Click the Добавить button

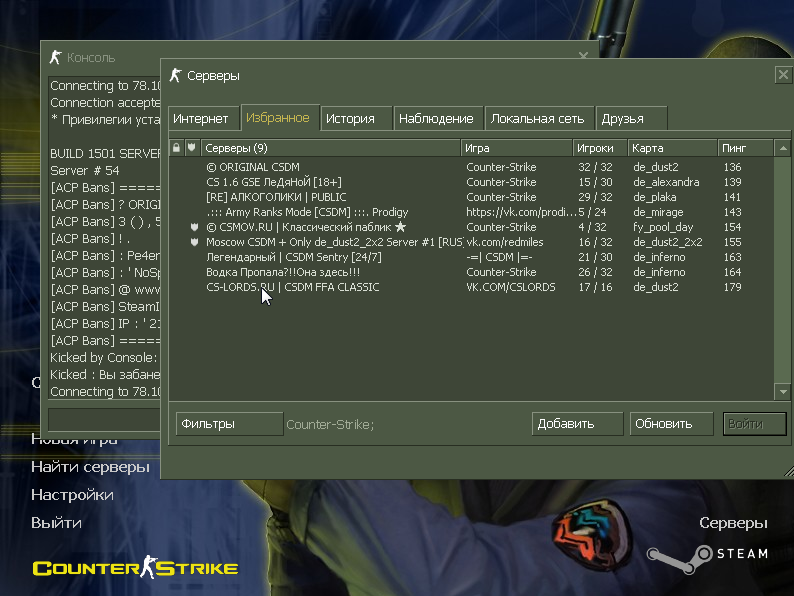click(x=577, y=424)
